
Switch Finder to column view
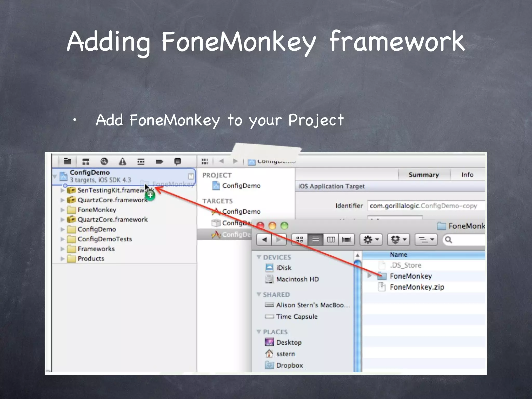click(331, 240)
